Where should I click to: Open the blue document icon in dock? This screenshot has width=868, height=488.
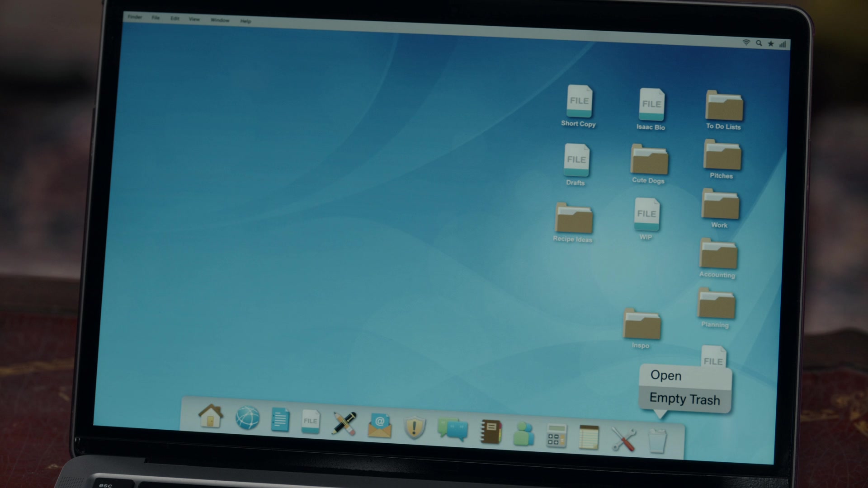coord(280,420)
